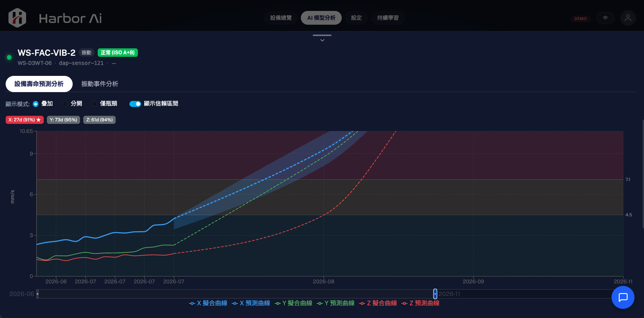This screenshot has height=318, width=644.
Task: Click the 7.1 threshold label
Action: coord(628,180)
